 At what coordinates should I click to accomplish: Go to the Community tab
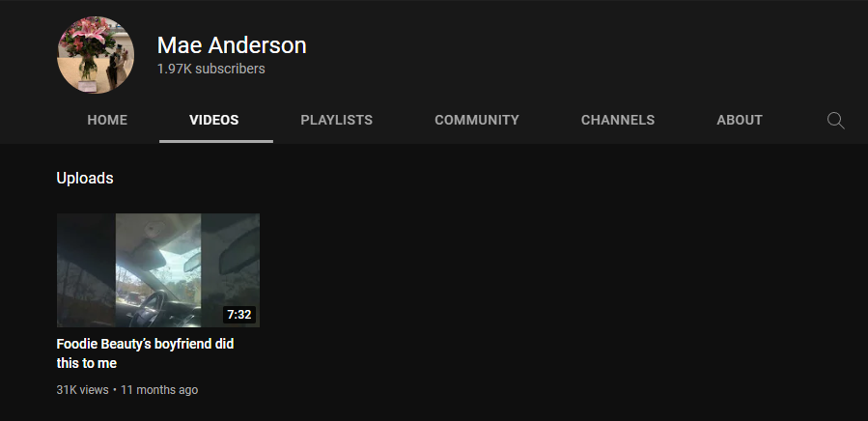[477, 120]
